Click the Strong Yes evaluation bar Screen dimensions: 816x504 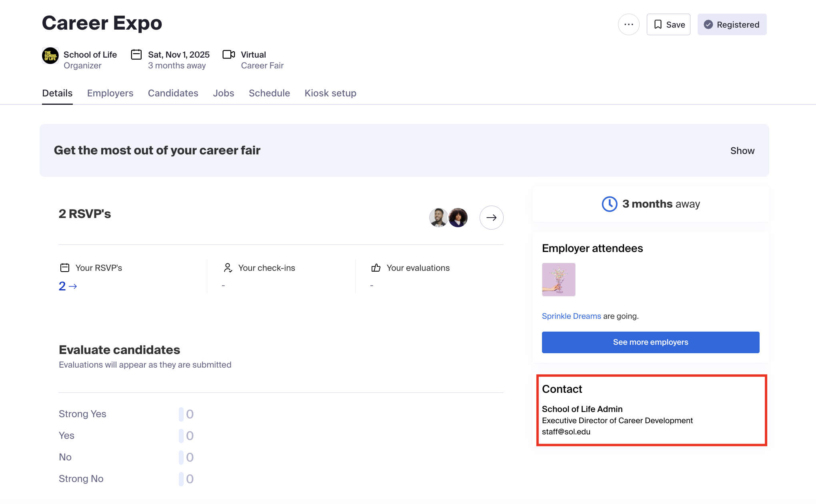pyautogui.click(x=181, y=414)
